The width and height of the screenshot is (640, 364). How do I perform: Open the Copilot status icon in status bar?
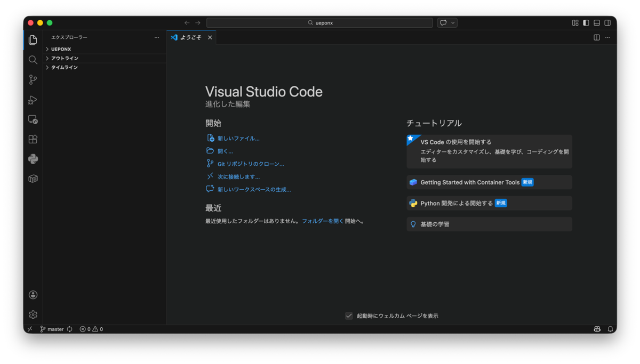(x=597, y=329)
